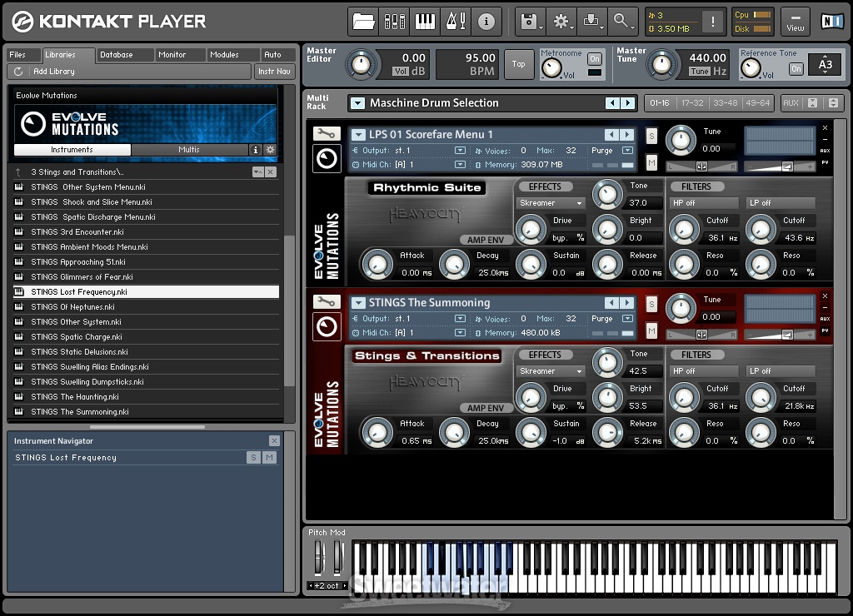The height and width of the screenshot is (616, 853).
Task: Mute the LPS 01 Scorefare Menu 1 instrument
Action: [651, 162]
